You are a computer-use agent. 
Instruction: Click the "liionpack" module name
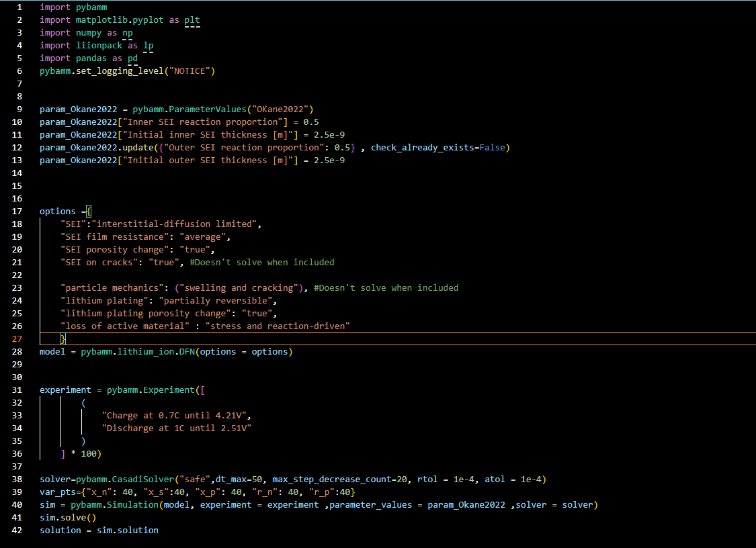[x=99, y=45]
